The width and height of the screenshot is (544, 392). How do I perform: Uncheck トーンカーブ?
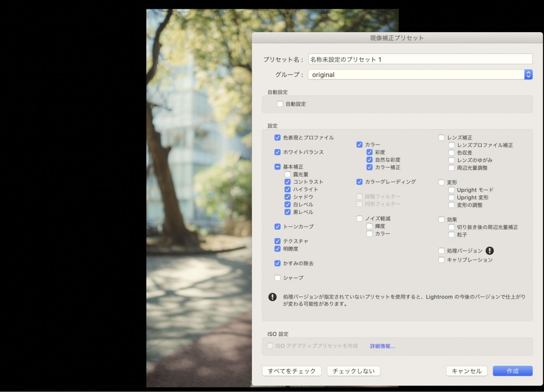(x=277, y=226)
